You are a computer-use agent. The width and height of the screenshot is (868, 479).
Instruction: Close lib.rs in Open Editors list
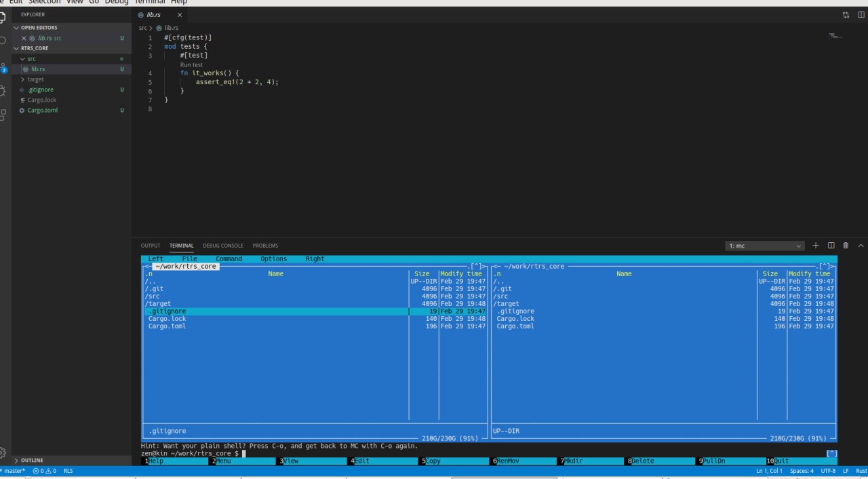pyautogui.click(x=24, y=38)
